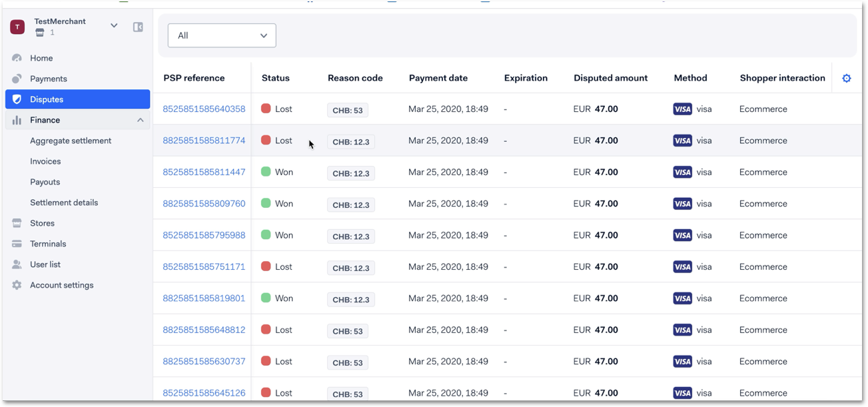The width and height of the screenshot is (868, 407).
Task: Click the Home dashboard icon in sidebar
Action: point(17,59)
